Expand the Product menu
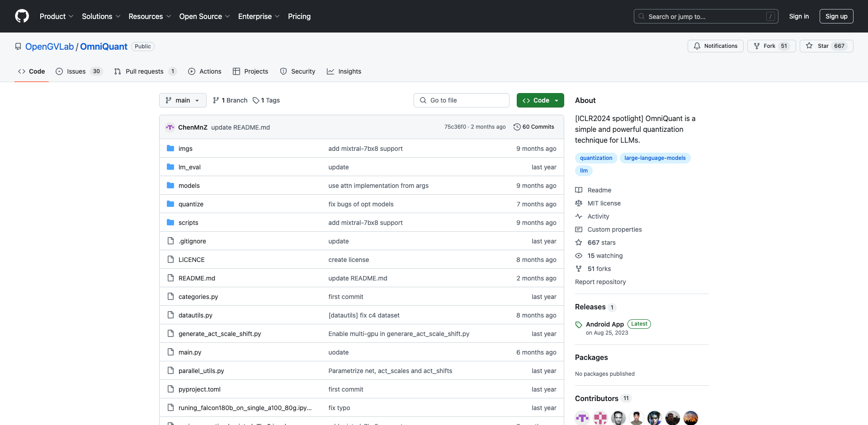 click(57, 16)
